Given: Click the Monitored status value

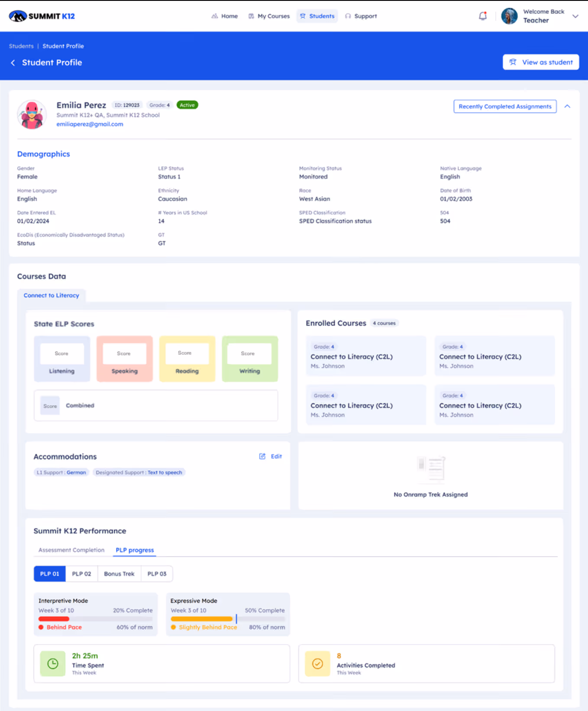Looking at the screenshot, I should pyautogui.click(x=313, y=177).
